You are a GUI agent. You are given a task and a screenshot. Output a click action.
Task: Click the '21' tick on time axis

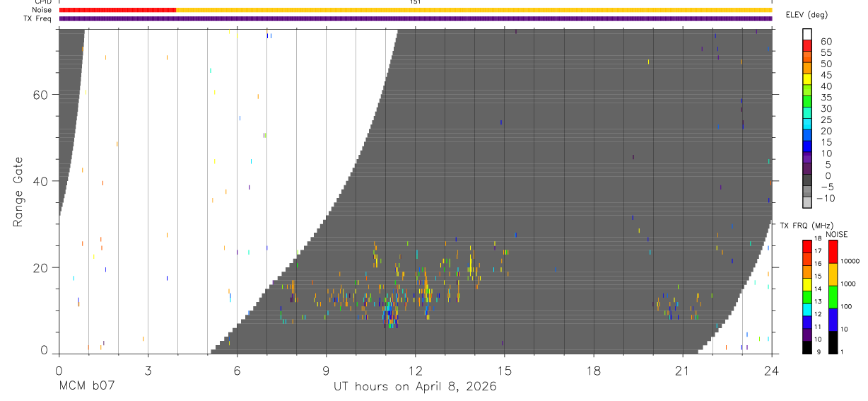click(683, 370)
